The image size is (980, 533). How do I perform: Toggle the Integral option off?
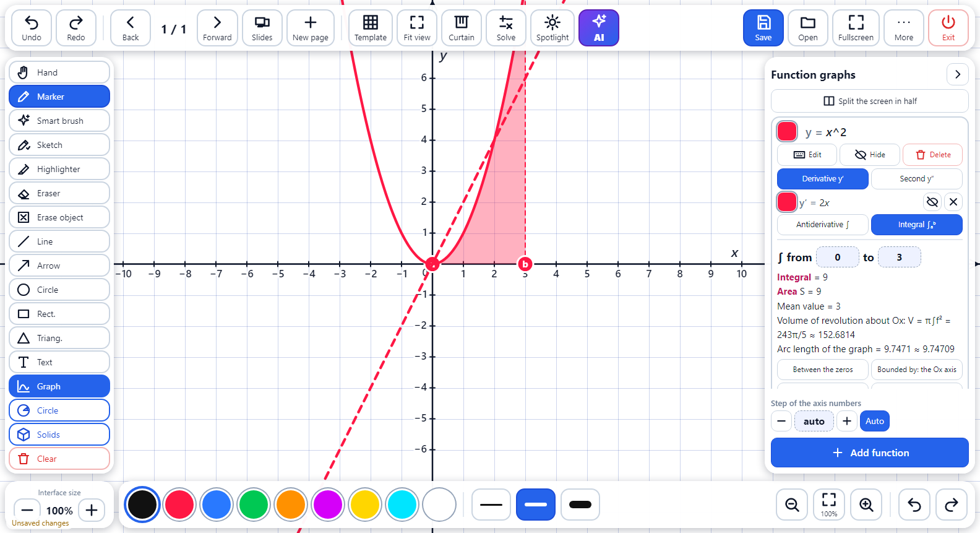(917, 225)
